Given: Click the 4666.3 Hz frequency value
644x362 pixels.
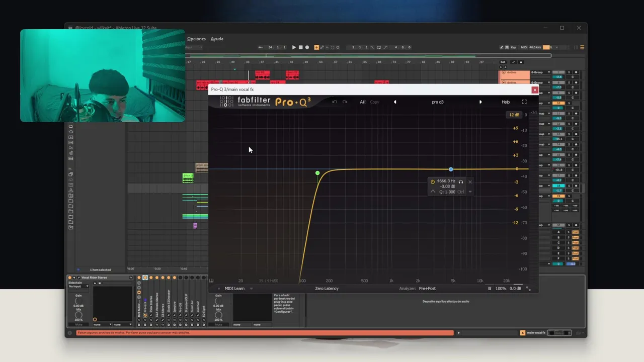Looking at the screenshot, I should (446, 181).
